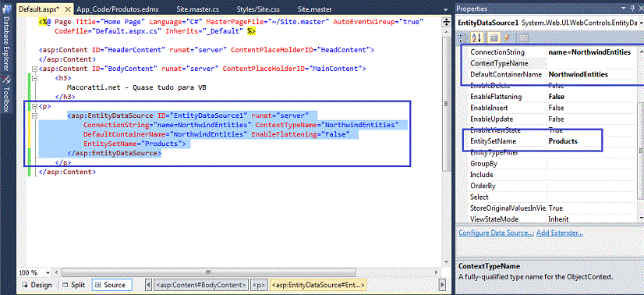Image resolution: width=644 pixels, height=295 pixels.
Task: Collapse the <p> element outline
Action: click(34, 106)
